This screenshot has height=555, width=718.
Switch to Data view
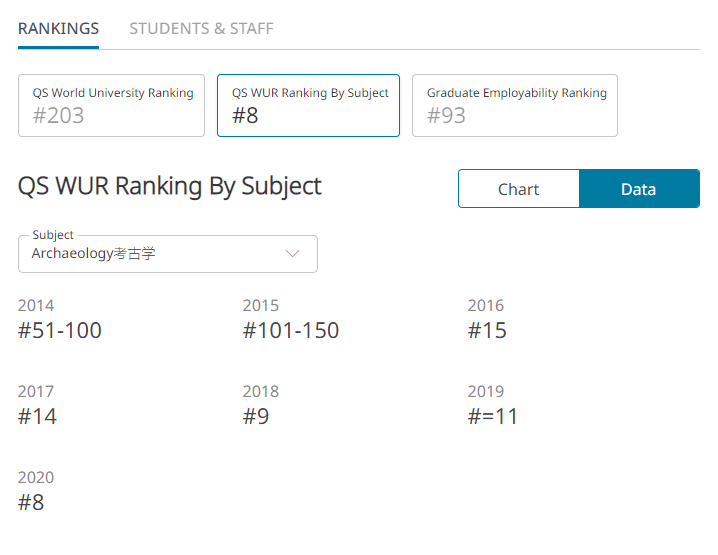click(639, 189)
